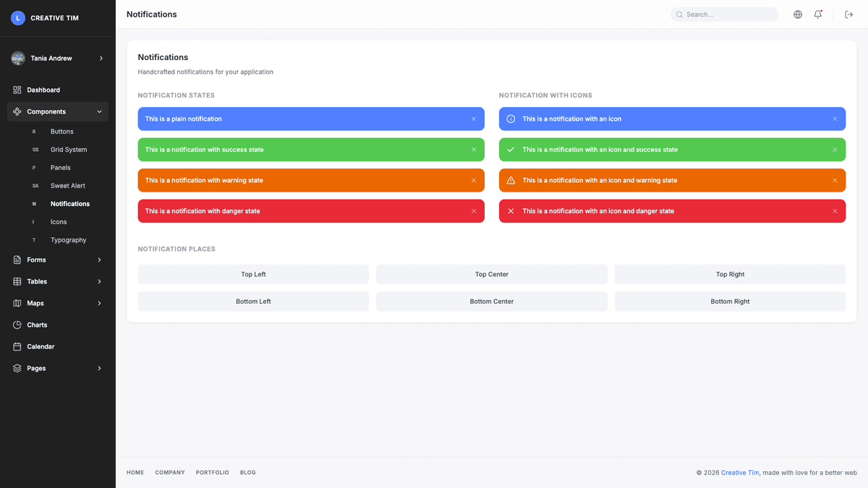Expand the Tania Andrew profile section
The image size is (868, 488).
(57, 58)
